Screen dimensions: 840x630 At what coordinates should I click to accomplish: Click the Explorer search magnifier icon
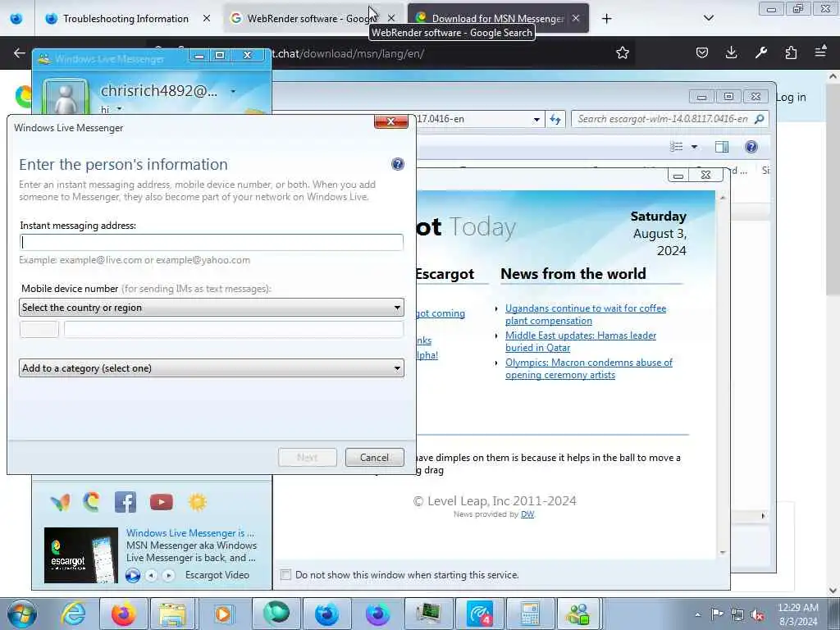759,119
